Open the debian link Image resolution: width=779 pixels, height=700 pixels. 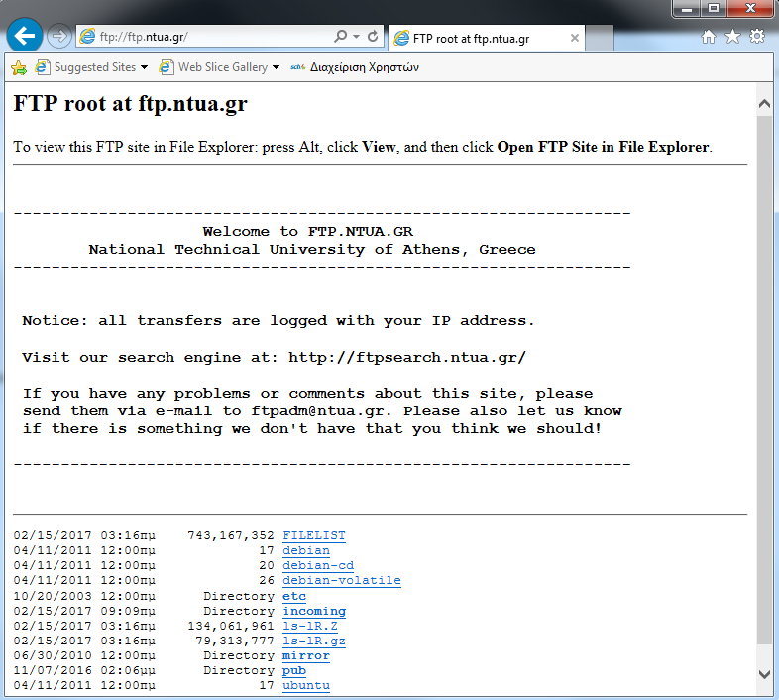coord(306,551)
